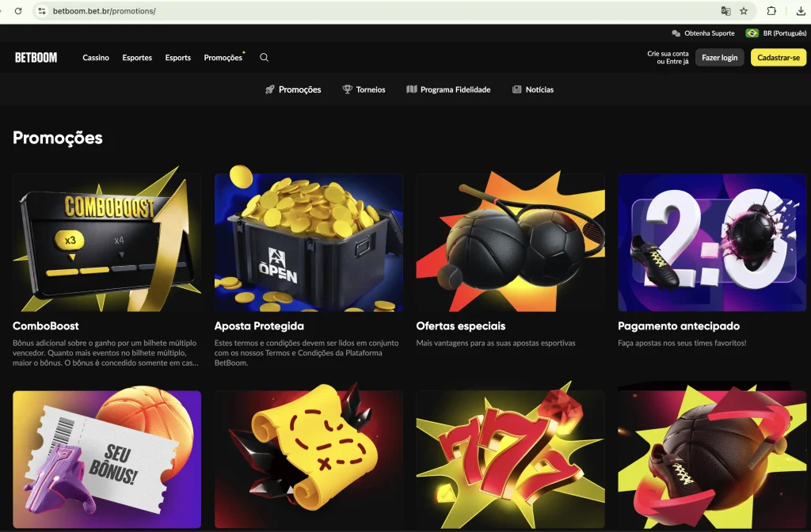Click the Brazil flag icon
The height and width of the screenshot is (532, 811).
coord(752,33)
